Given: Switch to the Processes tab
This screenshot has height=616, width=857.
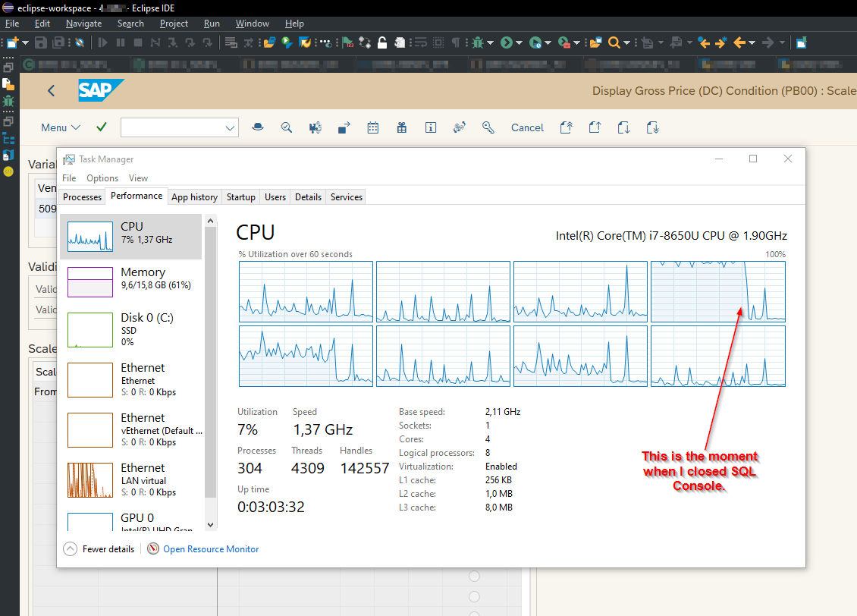Looking at the screenshot, I should pyautogui.click(x=82, y=197).
